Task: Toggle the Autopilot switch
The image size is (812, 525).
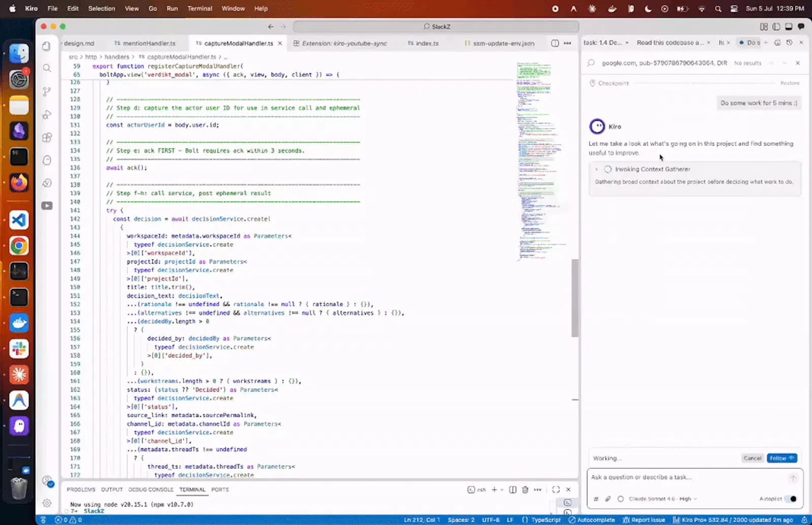Action: coord(791,499)
